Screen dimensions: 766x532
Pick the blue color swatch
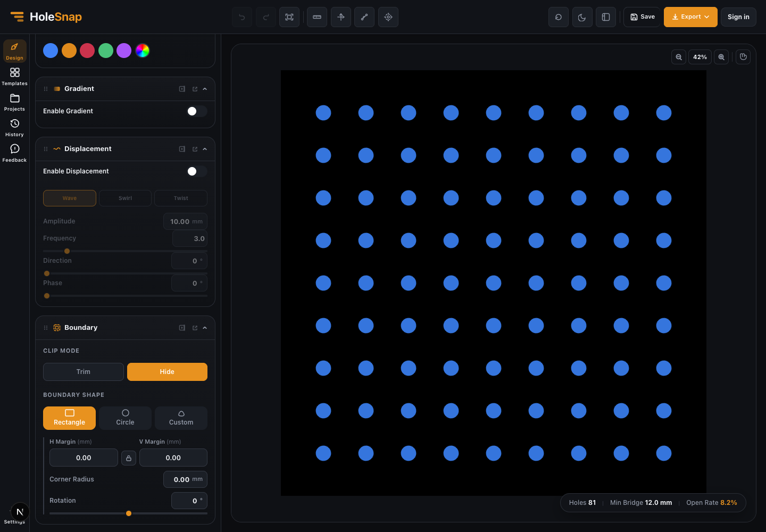click(51, 51)
